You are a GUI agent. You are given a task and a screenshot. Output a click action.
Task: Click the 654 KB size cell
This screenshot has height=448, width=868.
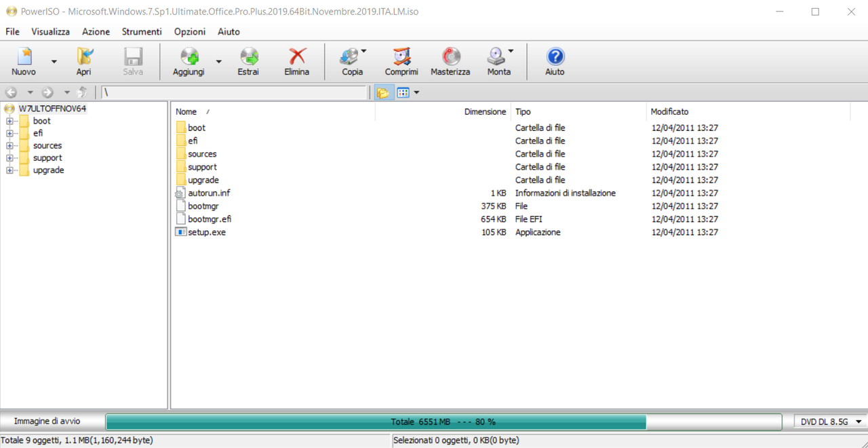[x=493, y=219]
